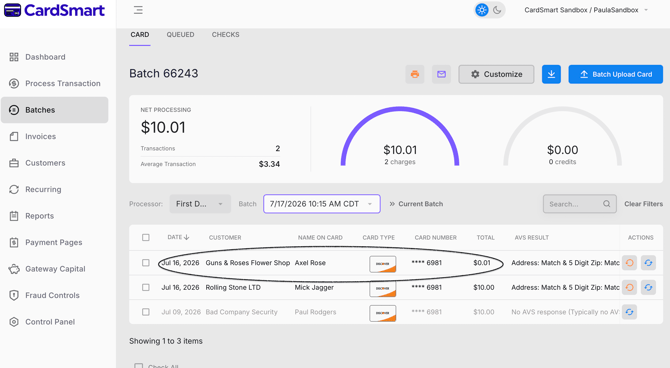
Task: Sort by the CUSTOMER column header
Action: pos(225,237)
